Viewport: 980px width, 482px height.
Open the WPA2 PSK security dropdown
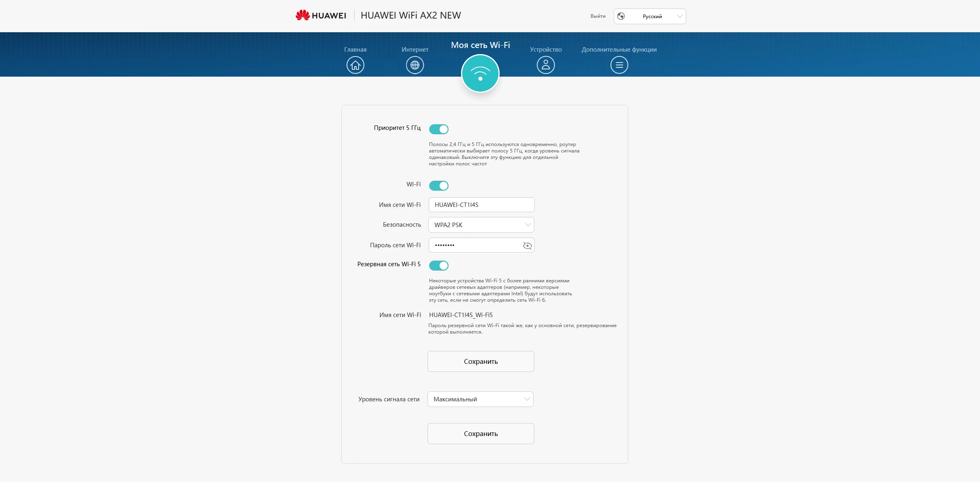[x=481, y=225]
